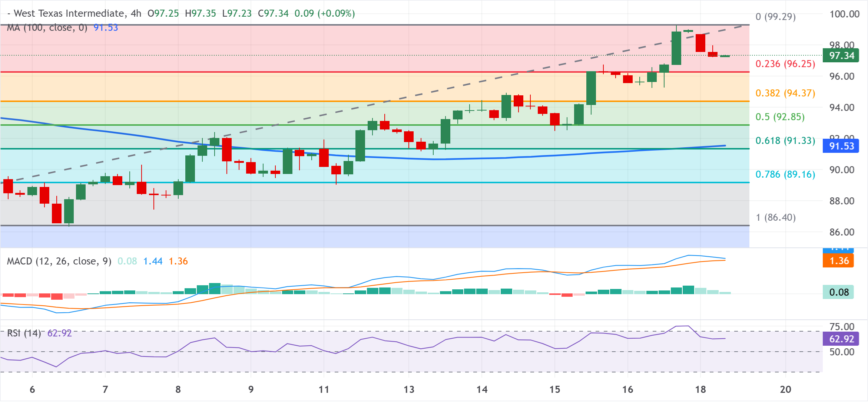Click the RSI (14) indicator label
This screenshot has width=868, height=411.
point(24,333)
